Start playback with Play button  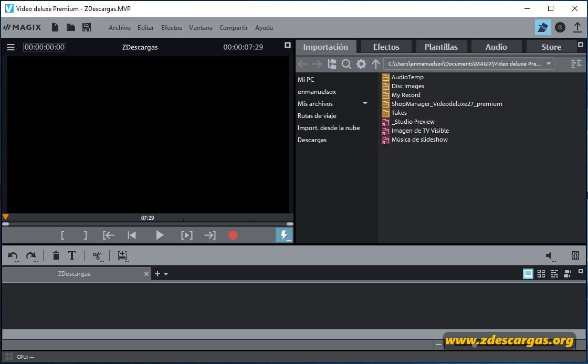pyautogui.click(x=160, y=235)
